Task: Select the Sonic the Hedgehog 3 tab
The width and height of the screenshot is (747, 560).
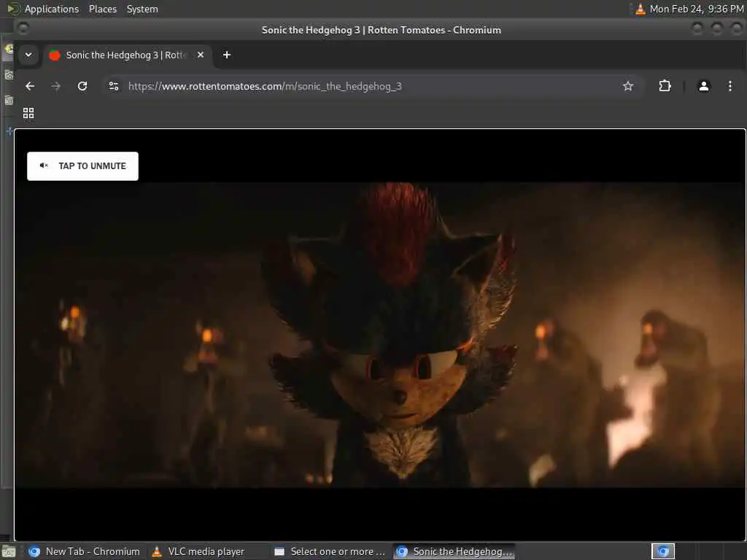Action: coord(128,55)
